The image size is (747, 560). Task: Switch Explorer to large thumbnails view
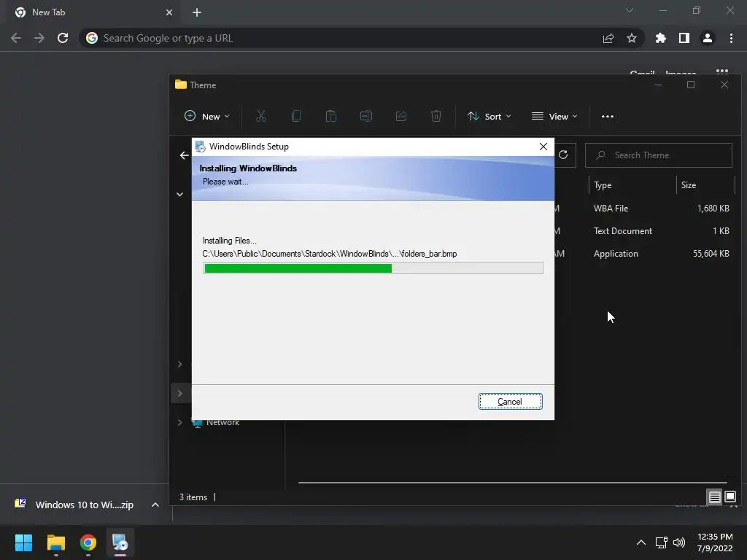(x=729, y=497)
